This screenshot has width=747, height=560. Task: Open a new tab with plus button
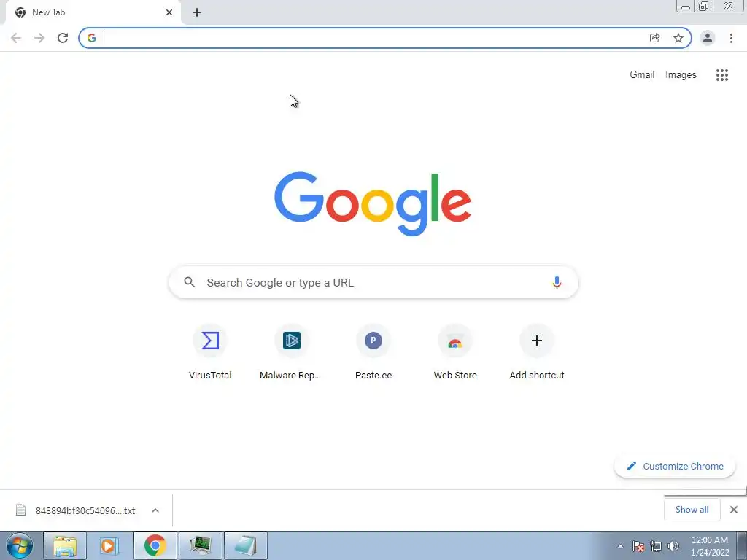click(x=197, y=12)
